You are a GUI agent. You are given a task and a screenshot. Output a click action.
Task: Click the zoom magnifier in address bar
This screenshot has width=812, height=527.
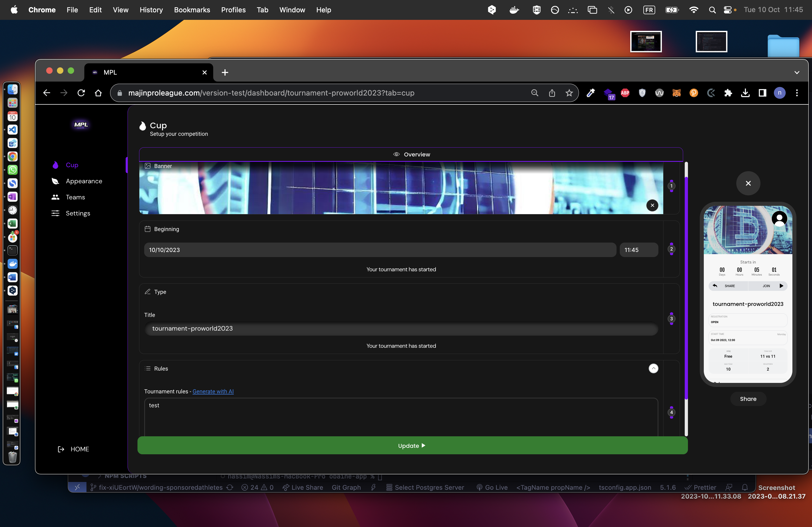535,93
